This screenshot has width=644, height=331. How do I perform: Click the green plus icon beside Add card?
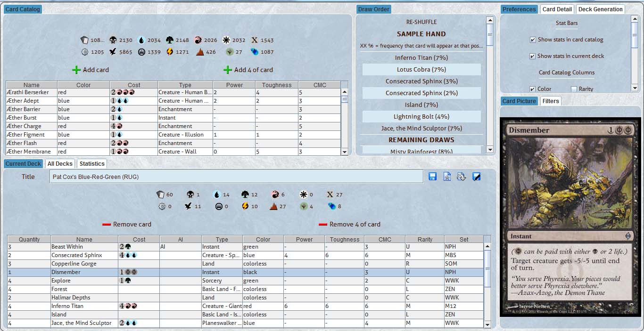76,70
